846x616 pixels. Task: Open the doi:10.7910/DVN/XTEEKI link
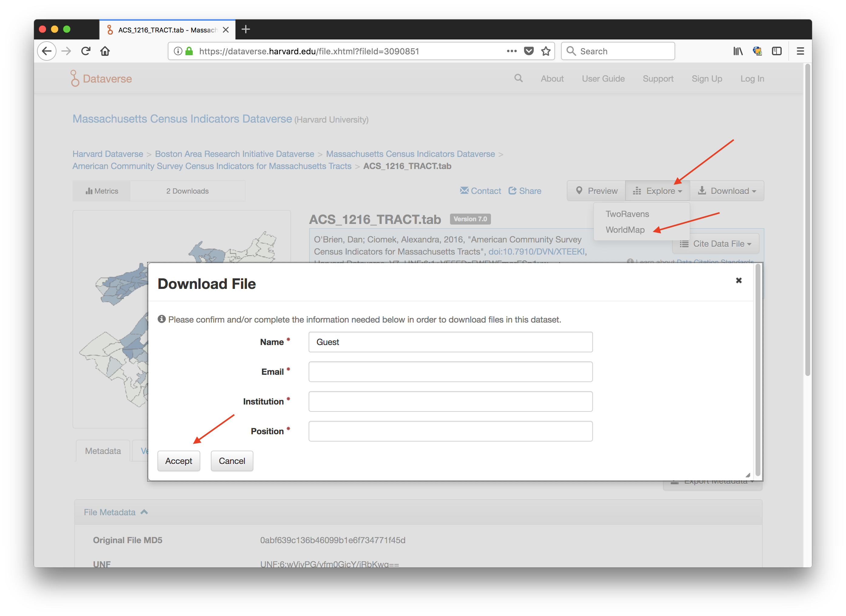pyautogui.click(x=536, y=252)
